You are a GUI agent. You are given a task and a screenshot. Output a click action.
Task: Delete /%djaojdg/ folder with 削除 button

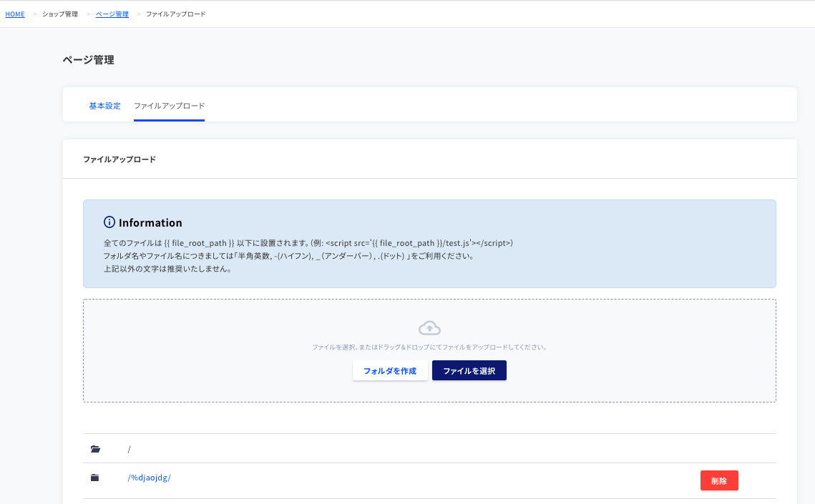point(719,480)
